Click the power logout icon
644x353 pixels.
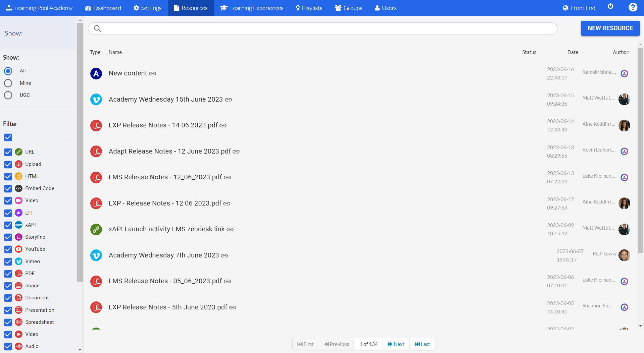[610, 7]
